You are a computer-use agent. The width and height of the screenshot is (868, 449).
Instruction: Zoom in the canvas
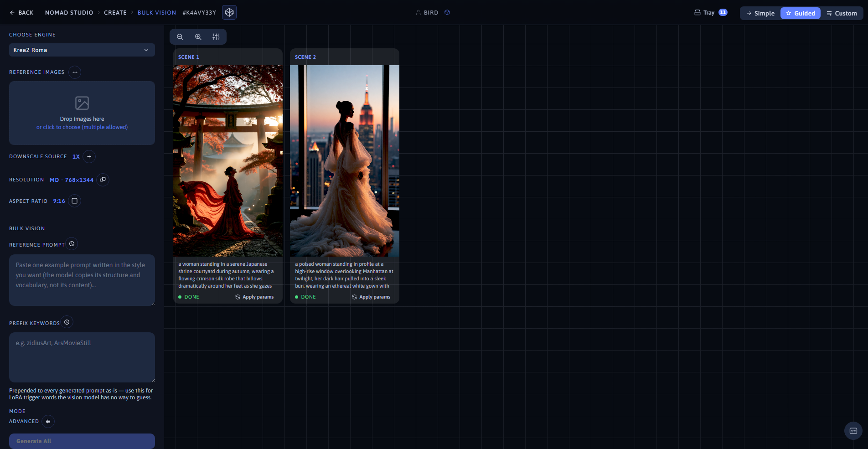[198, 37]
